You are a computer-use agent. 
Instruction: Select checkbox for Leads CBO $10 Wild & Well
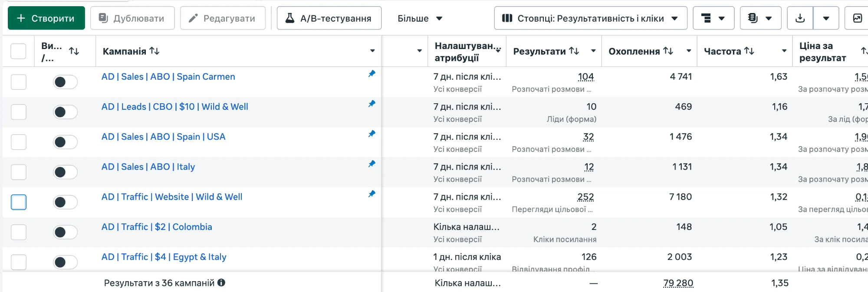[18, 112]
